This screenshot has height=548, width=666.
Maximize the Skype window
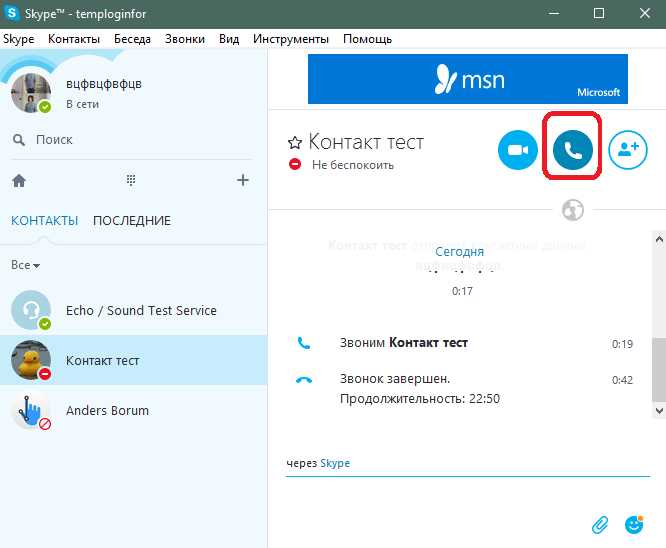tap(599, 14)
